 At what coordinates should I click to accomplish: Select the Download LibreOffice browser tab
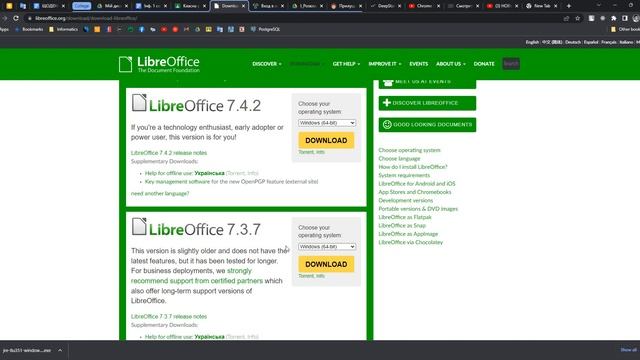click(x=229, y=6)
